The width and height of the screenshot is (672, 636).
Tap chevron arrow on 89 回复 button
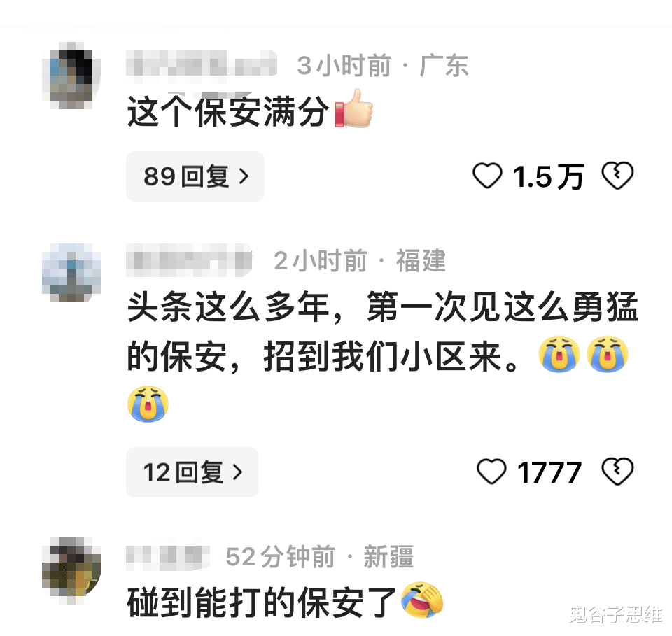[244, 176]
